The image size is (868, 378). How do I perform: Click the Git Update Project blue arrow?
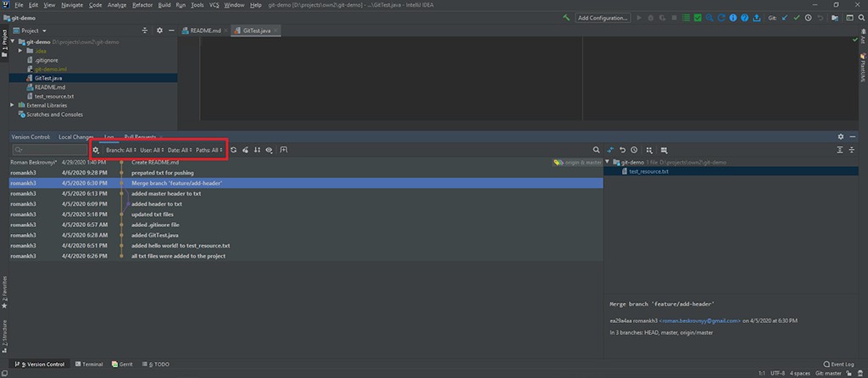click(x=784, y=18)
